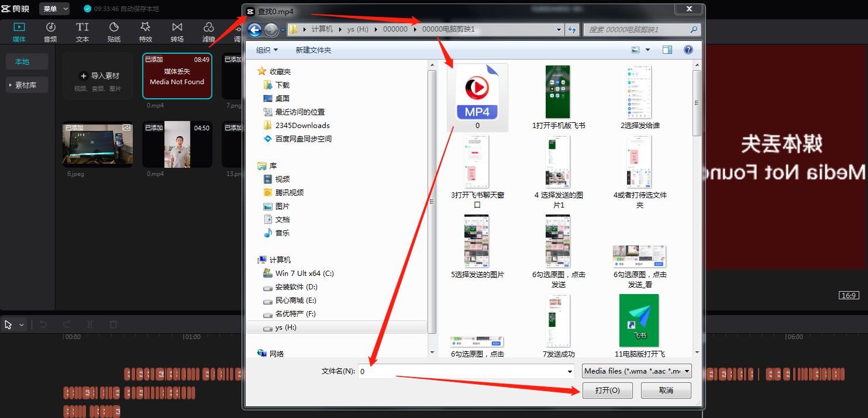Viewport: 868px width, 418px height.
Task: Click the 特效 (Effects) icon
Action: [x=146, y=32]
